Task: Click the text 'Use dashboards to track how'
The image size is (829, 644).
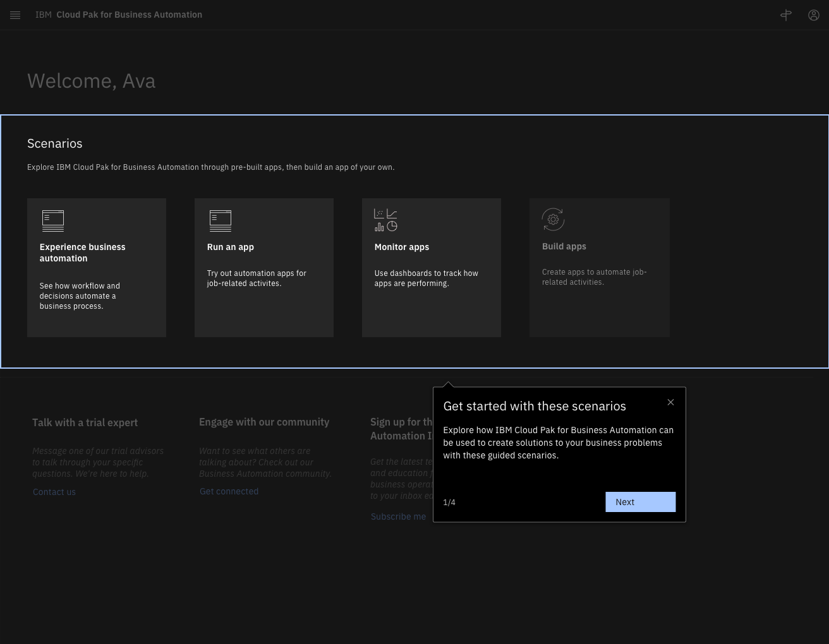Action: 427,273
